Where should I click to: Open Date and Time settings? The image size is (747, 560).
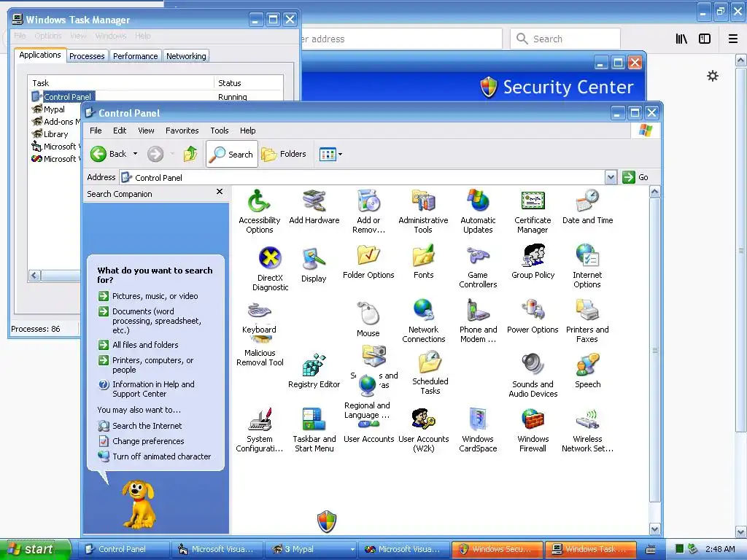click(x=587, y=206)
